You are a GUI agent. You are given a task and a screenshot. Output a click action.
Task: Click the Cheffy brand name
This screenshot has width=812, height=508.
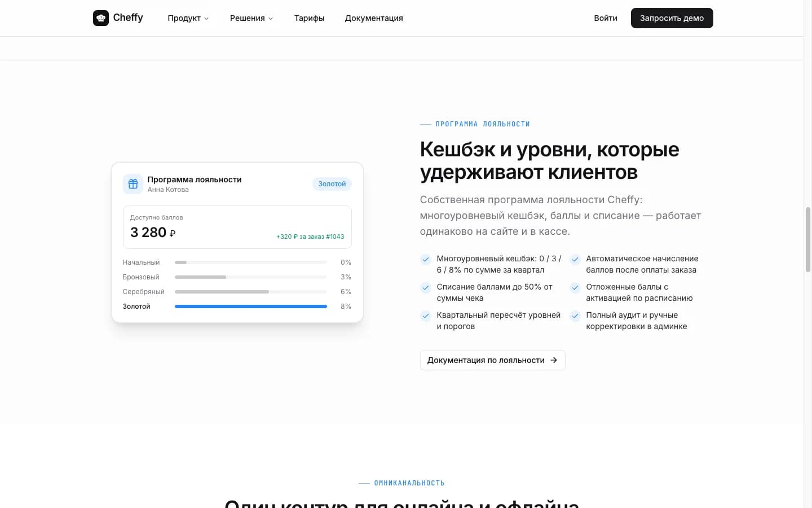point(128,17)
